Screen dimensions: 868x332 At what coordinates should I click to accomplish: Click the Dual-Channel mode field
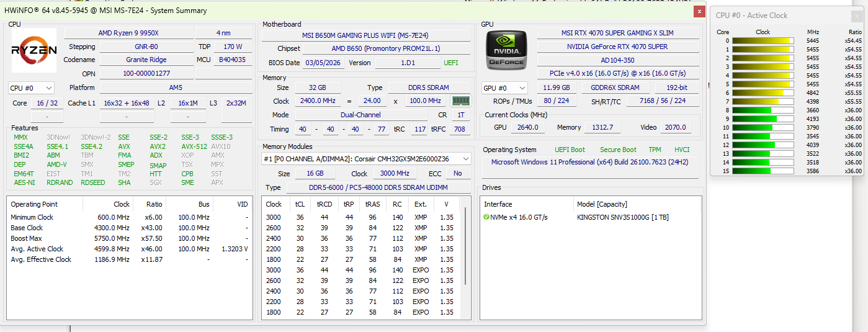361,115
